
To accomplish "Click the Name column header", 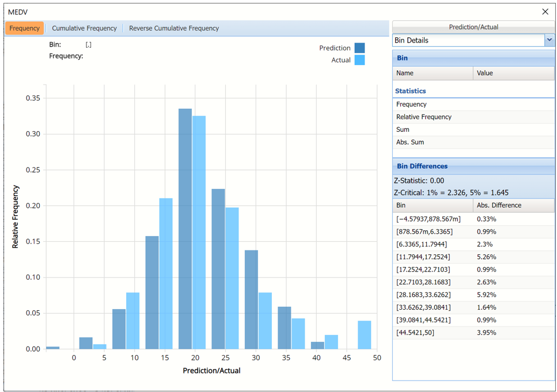I will pyautogui.click(x=433, y=73).
